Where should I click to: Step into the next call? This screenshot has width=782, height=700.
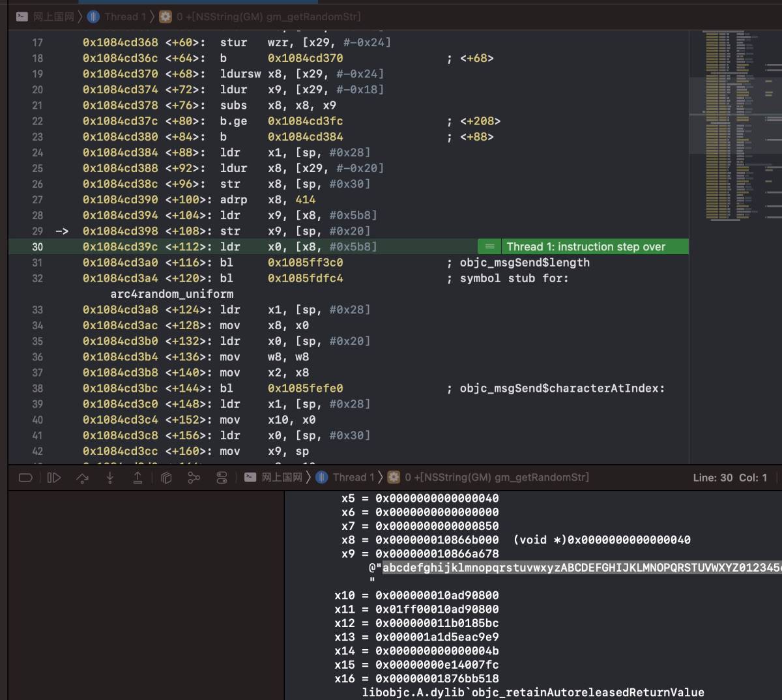(x=110, y=478)
